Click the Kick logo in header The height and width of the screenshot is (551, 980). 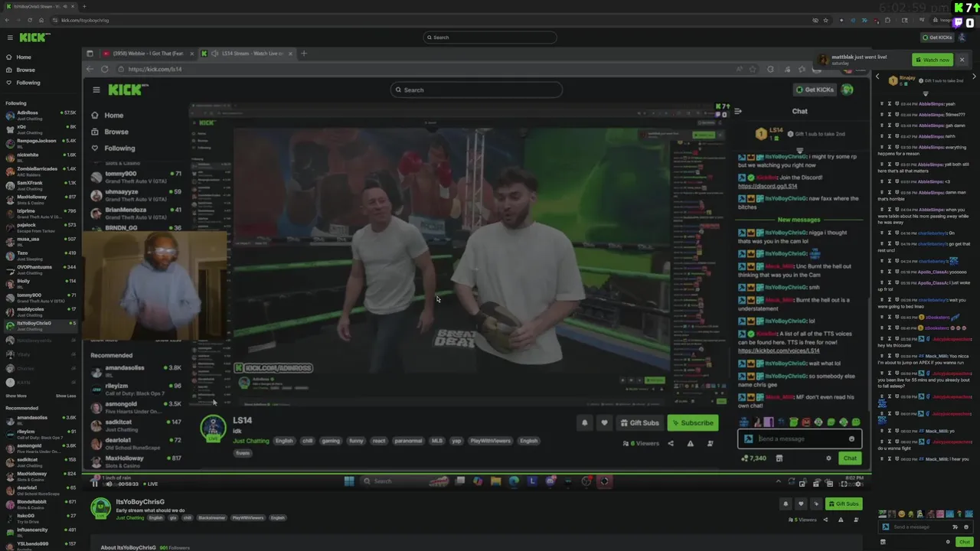click(x=34, y=37)
